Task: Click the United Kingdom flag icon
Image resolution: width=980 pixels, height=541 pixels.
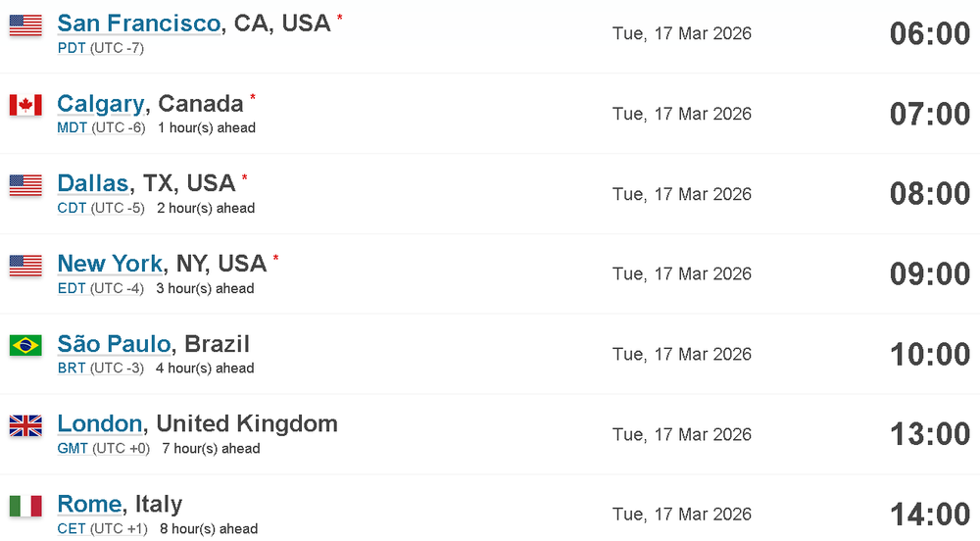Action: click(x=25, y=425)
